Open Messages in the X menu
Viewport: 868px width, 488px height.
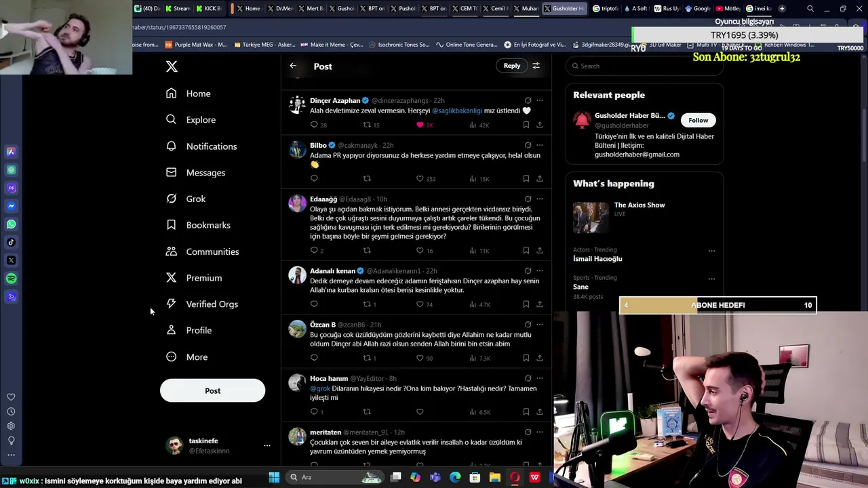coord(195,172)
